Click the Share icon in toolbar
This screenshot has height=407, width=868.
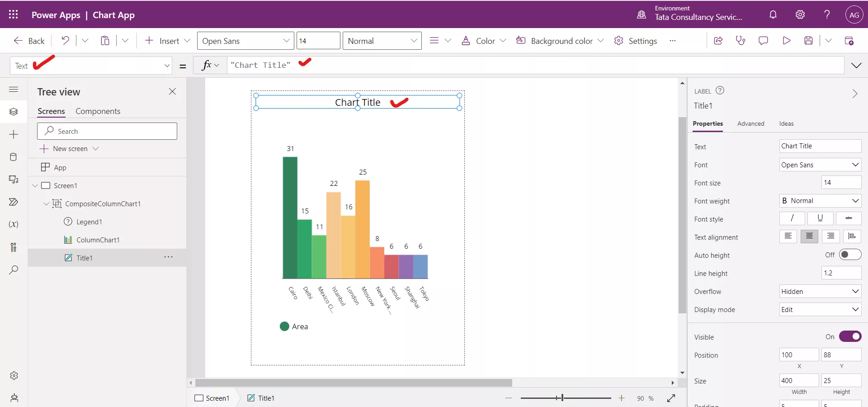(x=718, y=41)
